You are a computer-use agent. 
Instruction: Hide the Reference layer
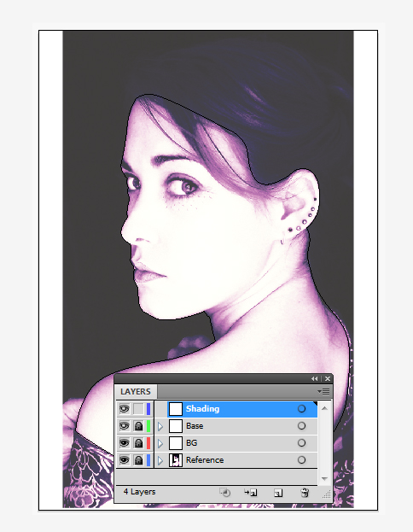coord(125,460)
